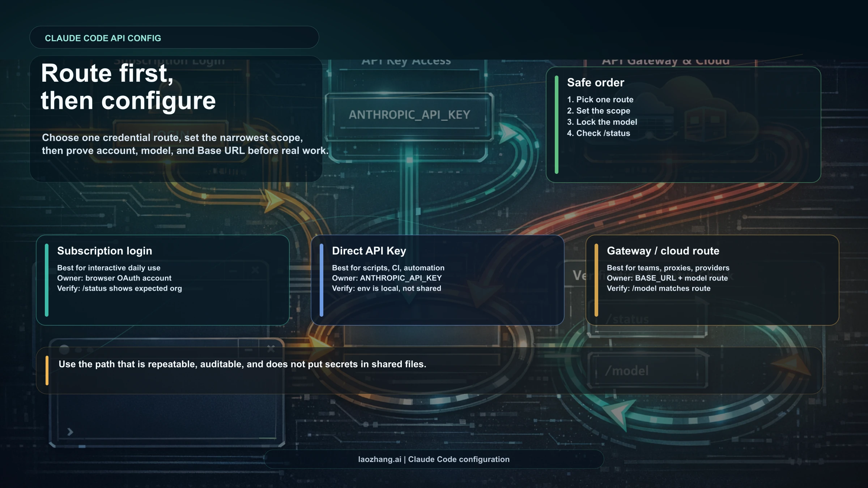Click the terminal prompt chevron
This screenshot has height=488, width=868.
tap(70, 432)
